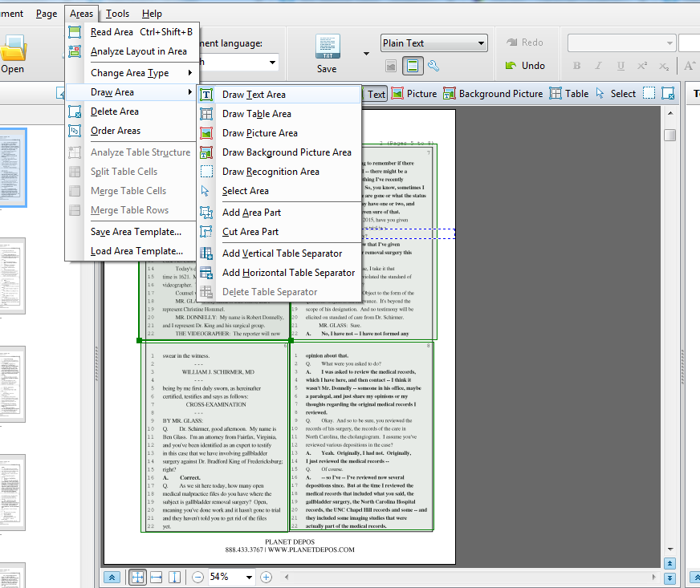Toggle Underline formatting
This screenshot has width=700, height=588.
coord(621,66)
